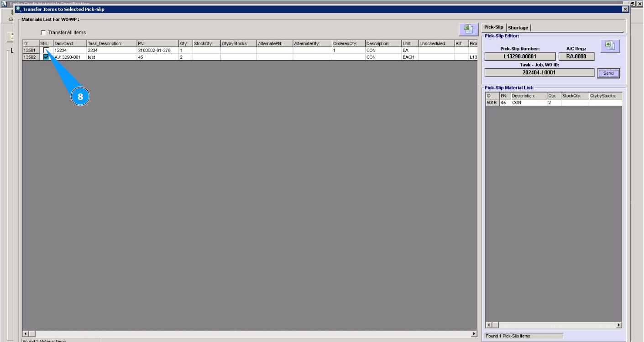Select the Qty cell in row 13502
Screen dimensions: 644x342
[x=186, y=57]
